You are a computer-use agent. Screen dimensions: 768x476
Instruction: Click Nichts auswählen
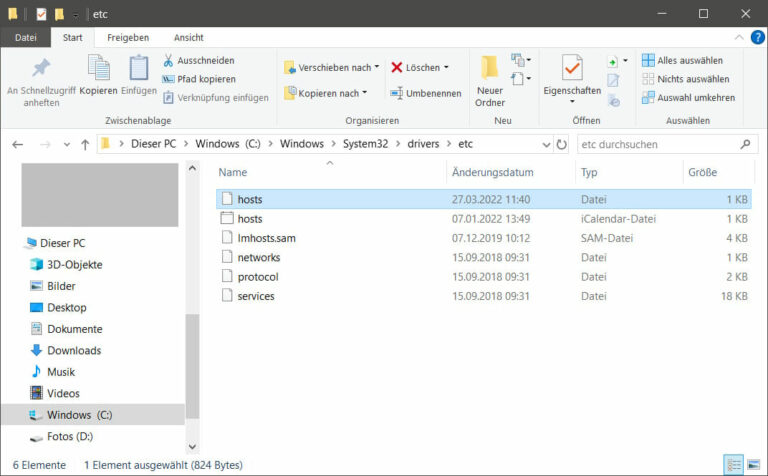click(686, 79)
